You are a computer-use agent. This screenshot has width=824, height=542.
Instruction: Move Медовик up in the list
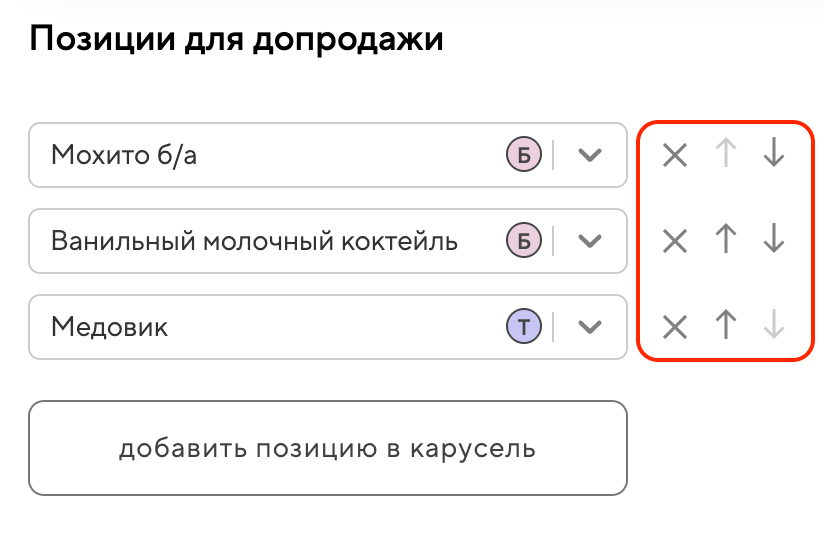click(x=727, y=326)
